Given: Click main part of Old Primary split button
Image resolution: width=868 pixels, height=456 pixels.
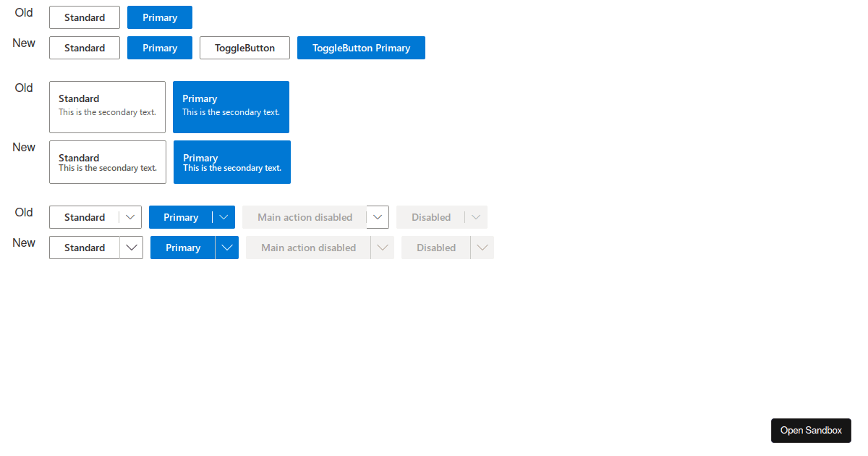Looking at the screenshot, I should point(180,217).
